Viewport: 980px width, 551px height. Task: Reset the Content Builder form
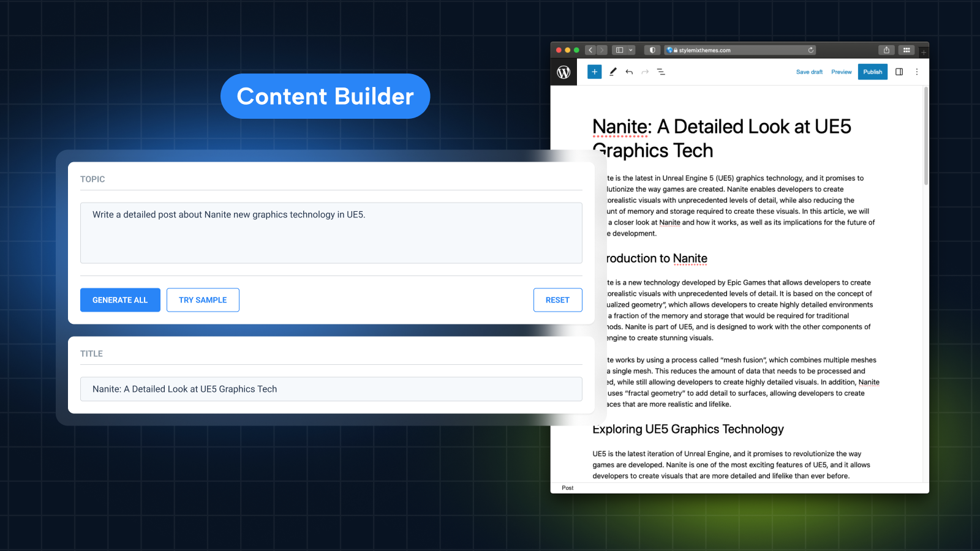[557, 300]
